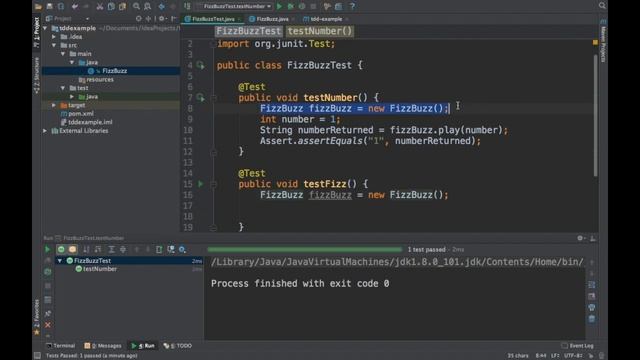640x360 pixels.
Task: Open TODO tool window tab
Action: click(178, 346)
